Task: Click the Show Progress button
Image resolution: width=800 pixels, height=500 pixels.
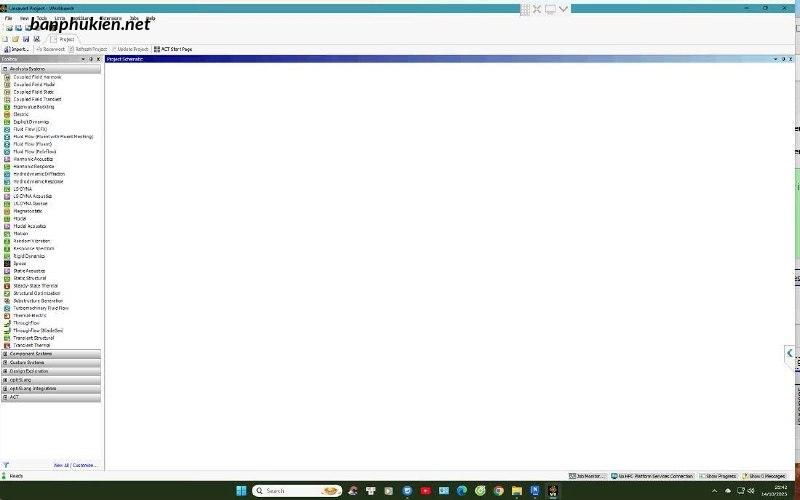Action: pos(720,476)
